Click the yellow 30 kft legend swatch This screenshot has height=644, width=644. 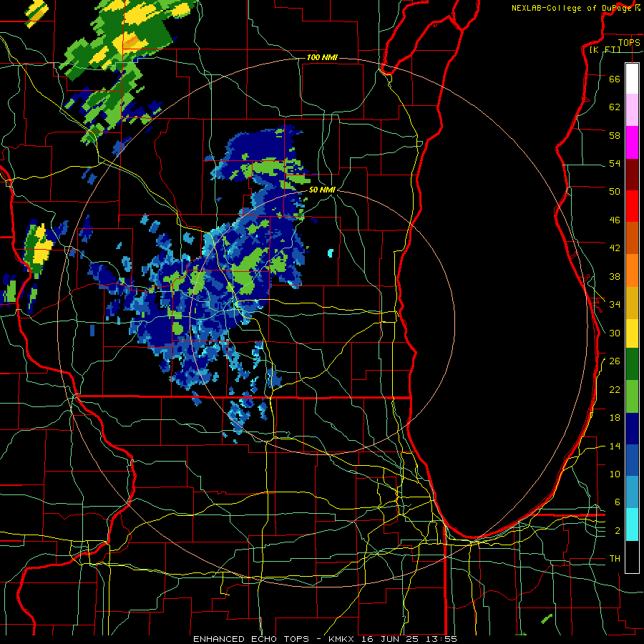click(632, 333)
